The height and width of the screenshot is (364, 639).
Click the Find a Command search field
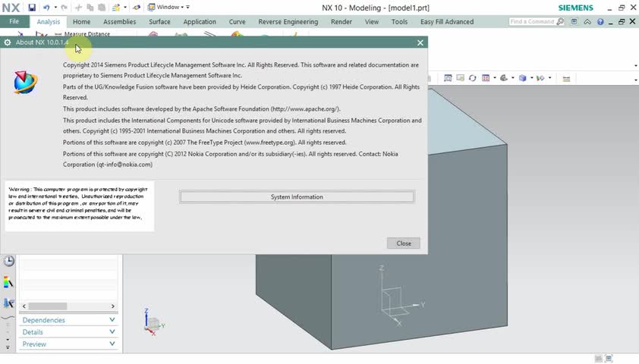[532, 21]
